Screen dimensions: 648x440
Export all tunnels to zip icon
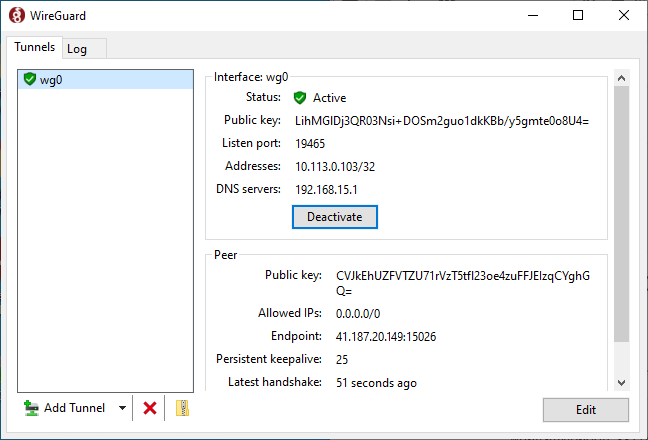(182, 408)
